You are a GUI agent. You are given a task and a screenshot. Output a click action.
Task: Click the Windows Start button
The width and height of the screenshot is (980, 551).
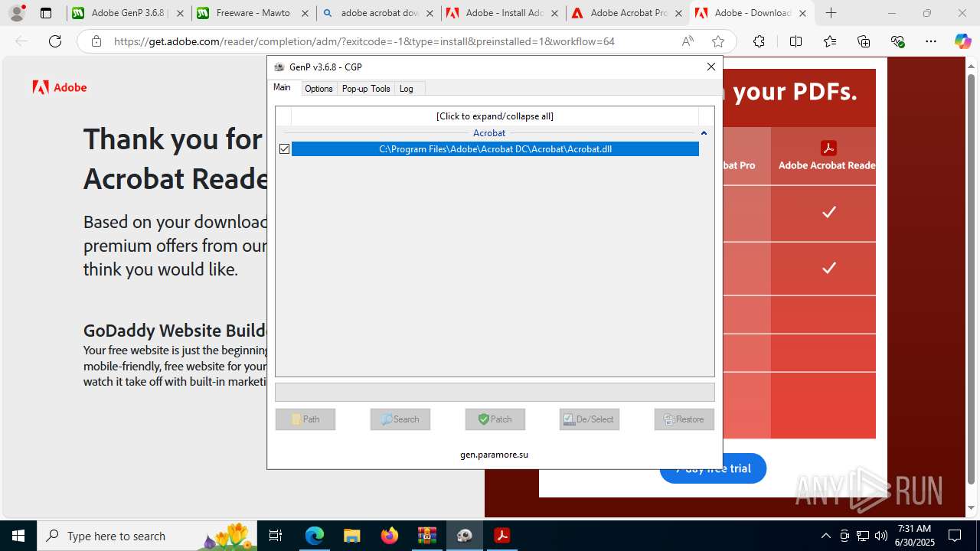[x=18, y=536]
